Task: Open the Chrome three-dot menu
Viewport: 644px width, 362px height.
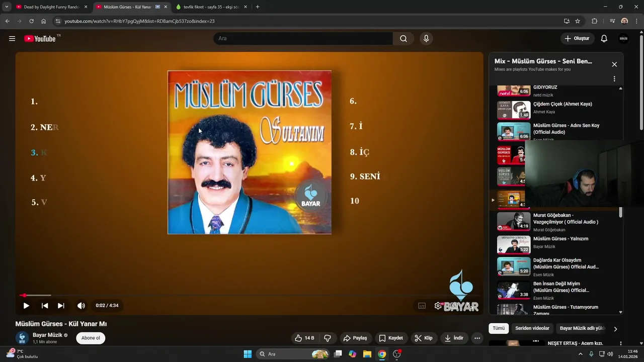Action: [x=636, y=21]
